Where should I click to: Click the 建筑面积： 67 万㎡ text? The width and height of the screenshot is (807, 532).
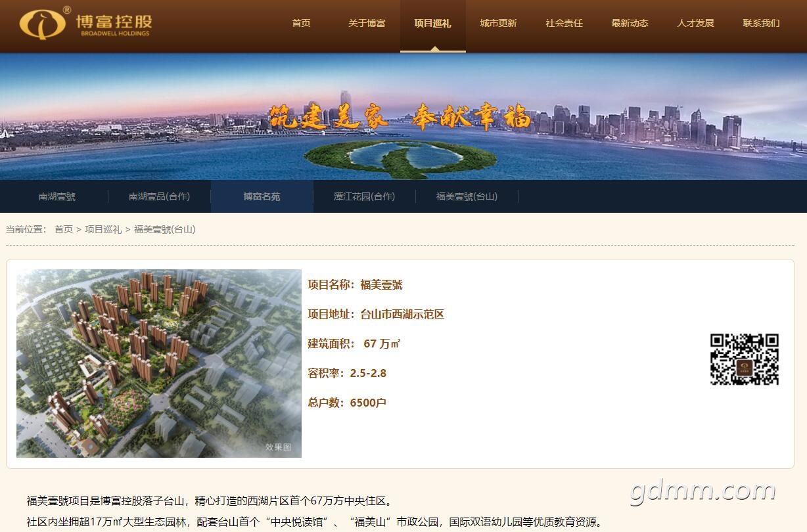[x=354, y=344]
